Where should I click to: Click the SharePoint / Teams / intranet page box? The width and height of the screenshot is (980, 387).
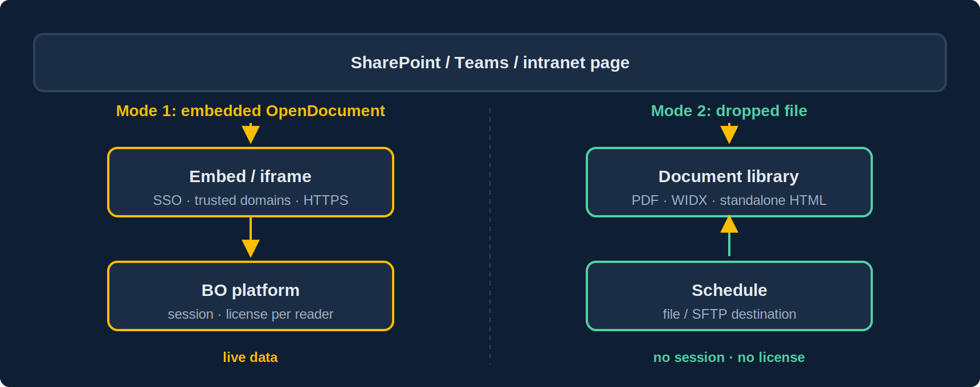point(490,63)
